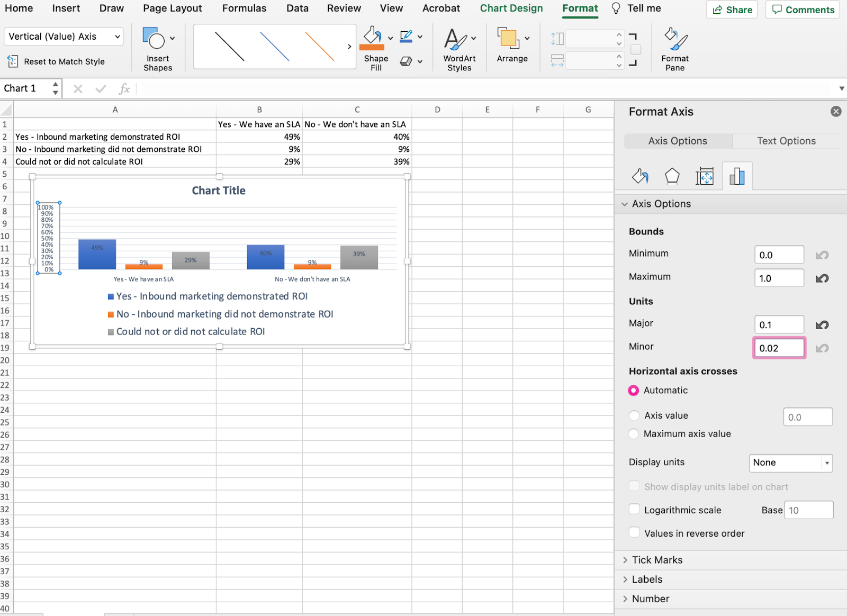
Task: Select the Effects (pentagon) icon in Format Axis
Action: [x=672, y=176]
